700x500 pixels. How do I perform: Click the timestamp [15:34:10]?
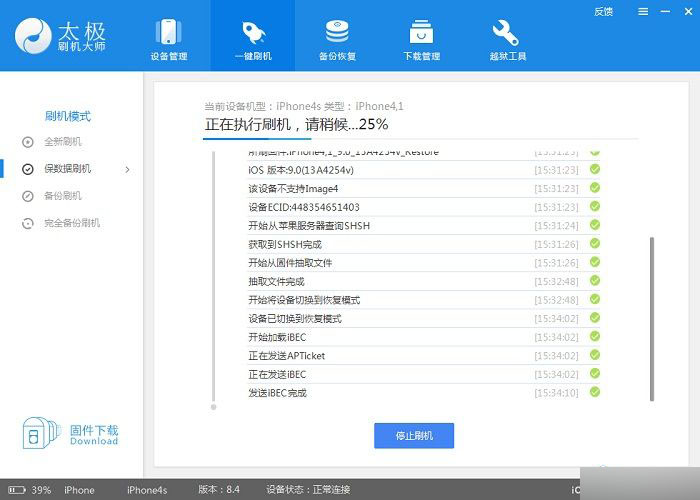coord(556,393)
